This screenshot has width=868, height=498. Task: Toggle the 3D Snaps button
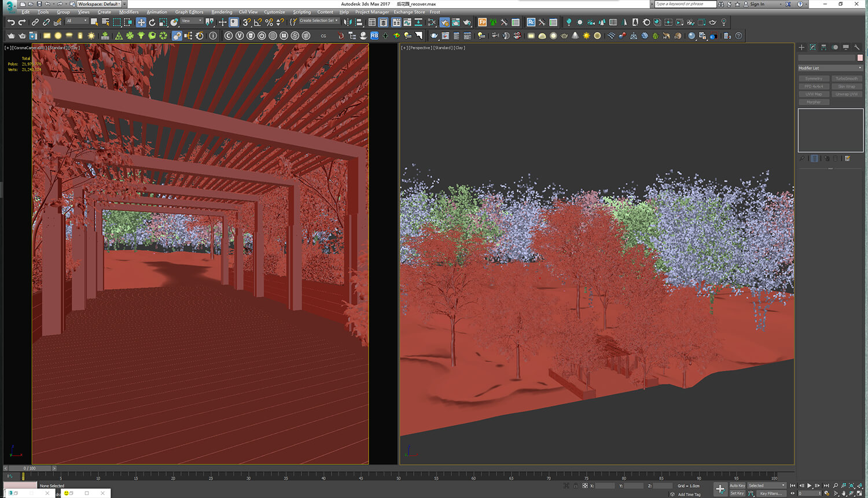[247, 22]
